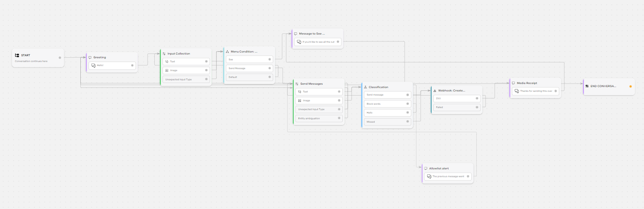Click the Menu Condition branch icon

click(x=227, y=52)
